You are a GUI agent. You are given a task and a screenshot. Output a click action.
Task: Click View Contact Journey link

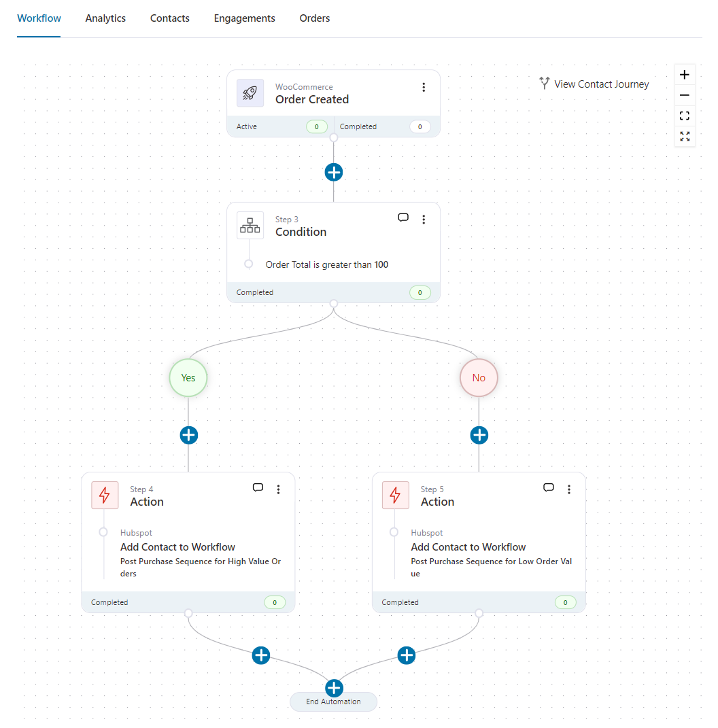pos(594,84)
